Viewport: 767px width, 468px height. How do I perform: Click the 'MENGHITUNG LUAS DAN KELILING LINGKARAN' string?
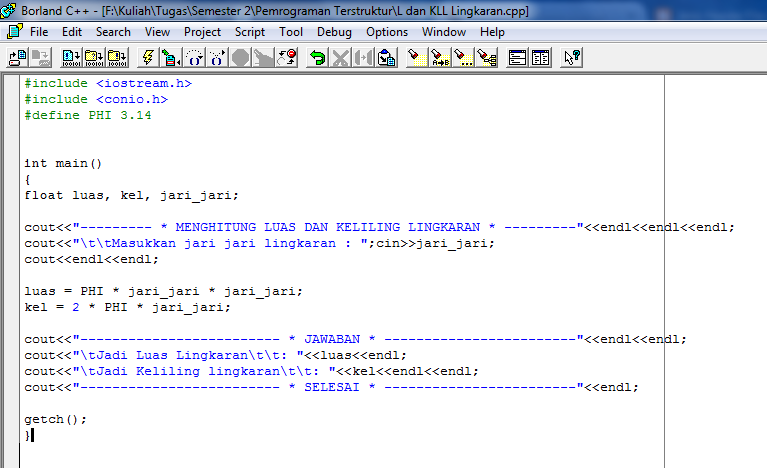327,227
